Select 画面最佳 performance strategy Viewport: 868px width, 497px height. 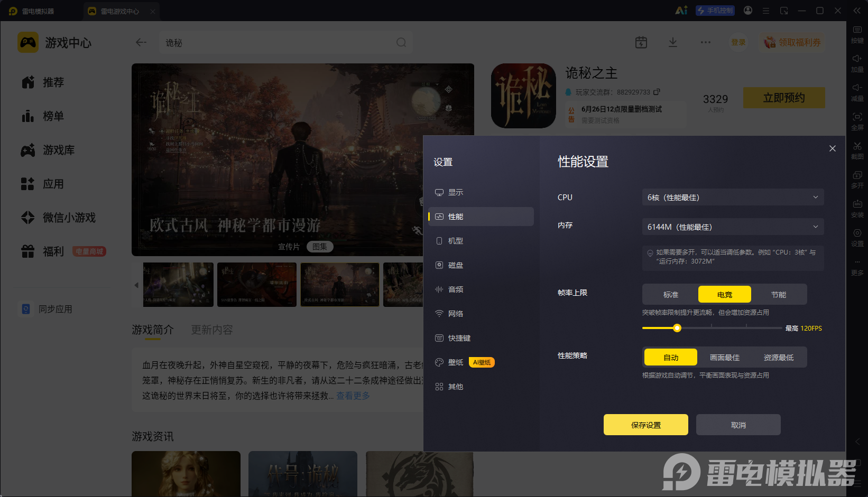point(725,358)
